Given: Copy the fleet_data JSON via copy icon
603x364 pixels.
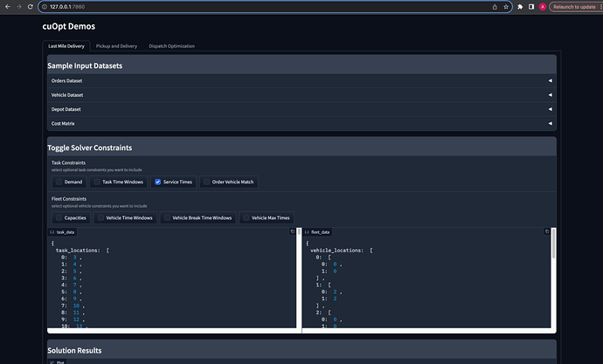Looking at the screenshot, I should pyautogui.click(x=546, y=232).
